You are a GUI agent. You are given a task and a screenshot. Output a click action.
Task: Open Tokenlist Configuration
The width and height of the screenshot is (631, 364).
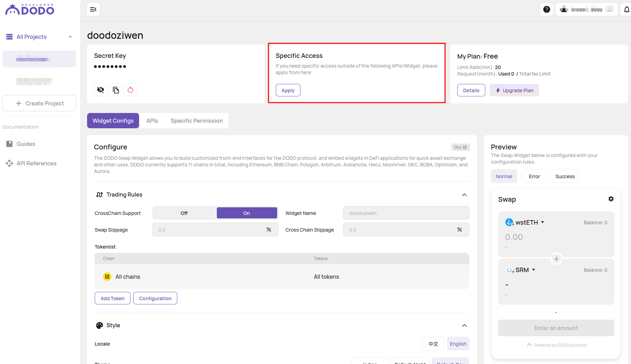[155, 298]
